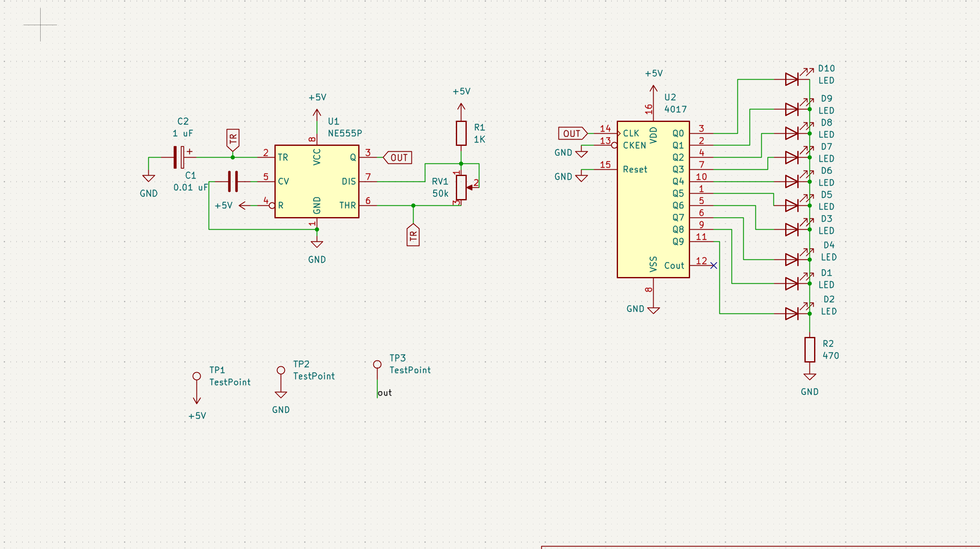This screenshot has height=549, width=980.
Task: Select the U2 4017 counter chip body
Action: pos(653,199)
